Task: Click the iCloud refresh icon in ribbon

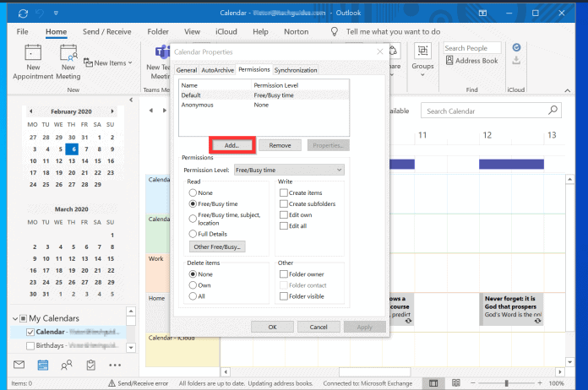Action: coord(516,47)
